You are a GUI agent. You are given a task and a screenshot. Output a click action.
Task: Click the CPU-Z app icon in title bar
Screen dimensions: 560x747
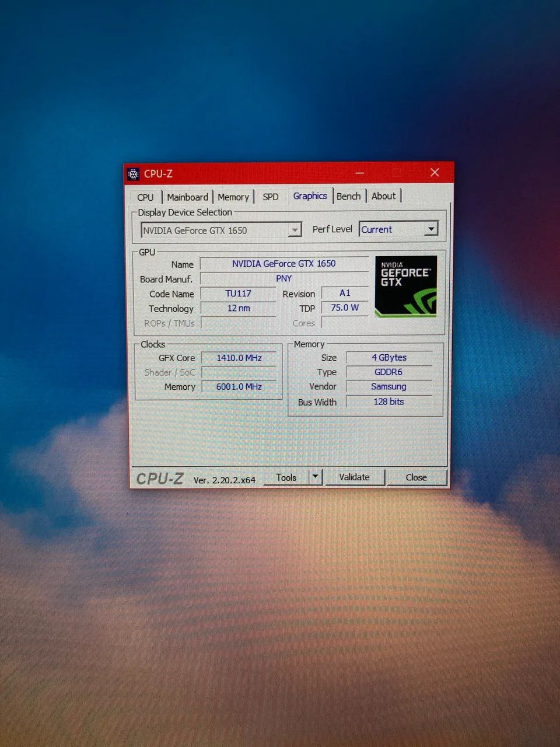134,174
